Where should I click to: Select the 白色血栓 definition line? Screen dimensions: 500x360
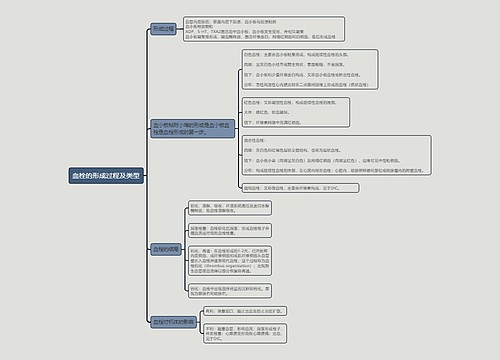click(x=296, y=55)
